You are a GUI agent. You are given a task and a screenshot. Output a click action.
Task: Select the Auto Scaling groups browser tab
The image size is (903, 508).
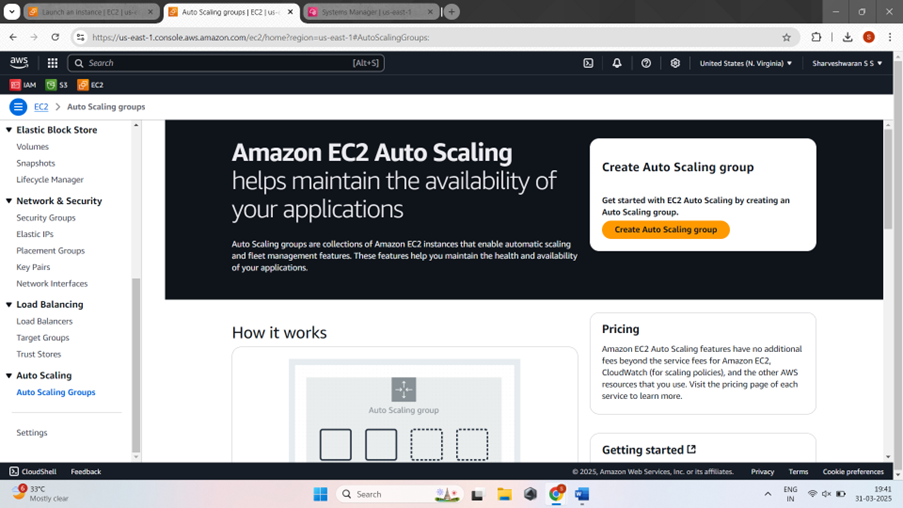tap(230, 12)
